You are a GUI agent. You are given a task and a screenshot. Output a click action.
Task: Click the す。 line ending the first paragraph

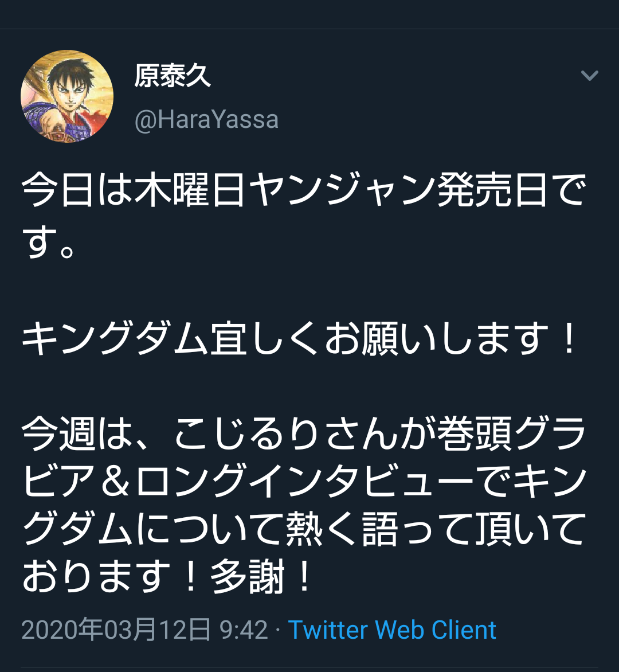click(x=48, y=242)
